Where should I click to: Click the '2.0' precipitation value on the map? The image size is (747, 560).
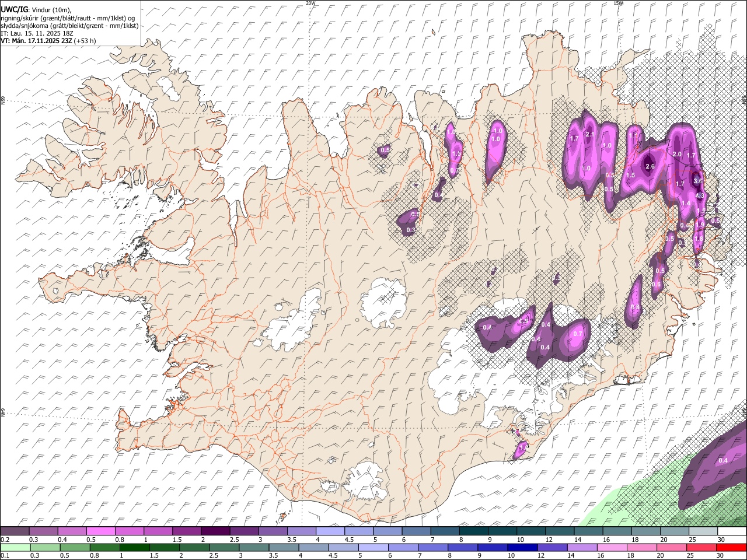677,155
